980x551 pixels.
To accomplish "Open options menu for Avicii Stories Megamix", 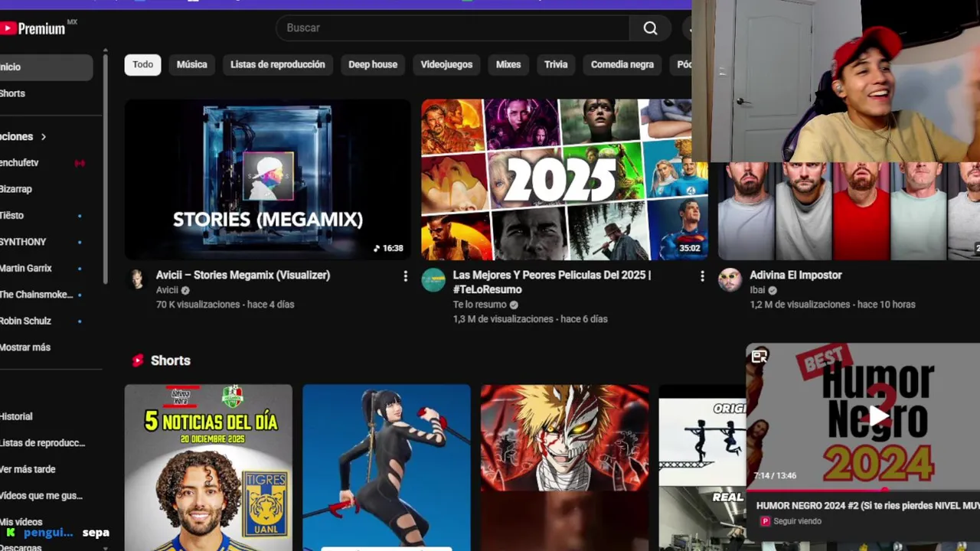I will (x=406, y=276).
